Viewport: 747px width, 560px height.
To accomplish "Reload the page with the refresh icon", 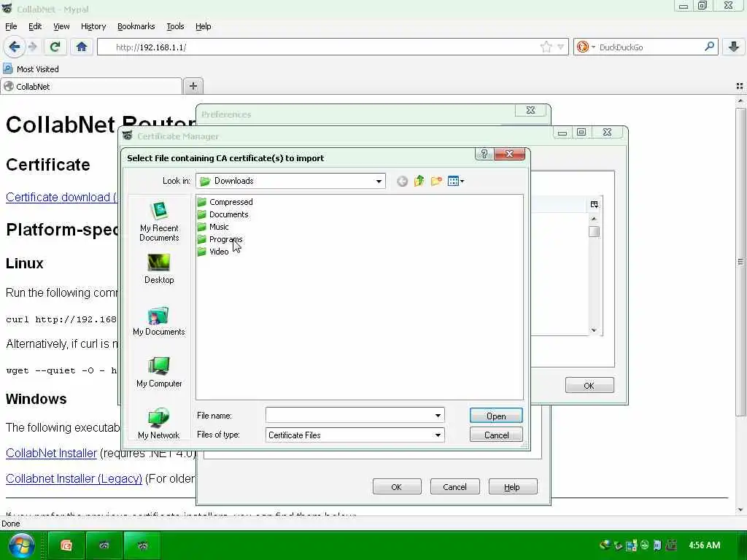I will click(55, 47).
